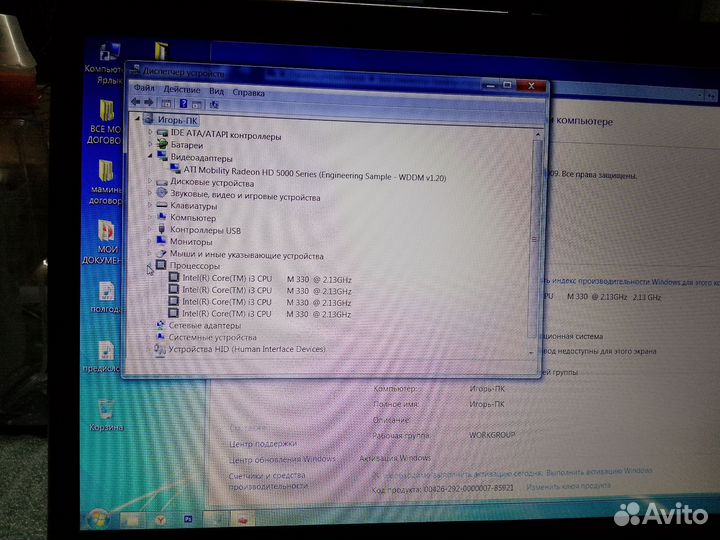The height and width of the screenshot is (540, 720).
Task: Select ATI Mobility Radeon HD 5000 Series device
Action: [x=315, y=174]
